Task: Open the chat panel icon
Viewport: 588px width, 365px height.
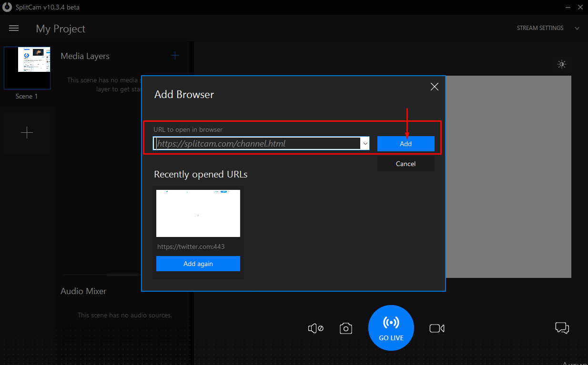Action: (562, 328)
